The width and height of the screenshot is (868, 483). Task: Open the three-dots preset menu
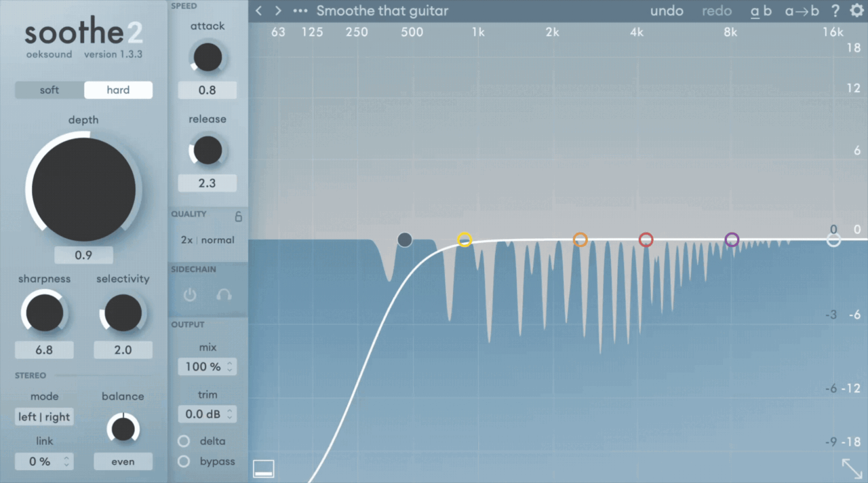[x=300, y=11]
